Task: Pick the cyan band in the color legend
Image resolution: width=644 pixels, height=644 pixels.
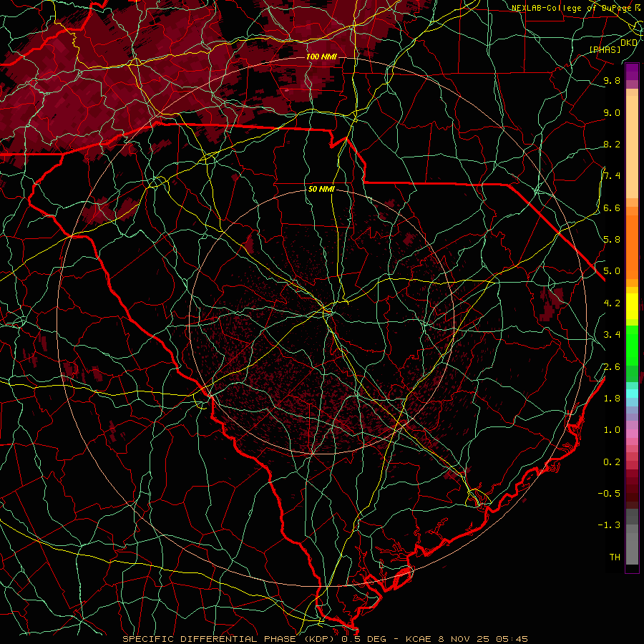Action: click(x=632, y=394)
